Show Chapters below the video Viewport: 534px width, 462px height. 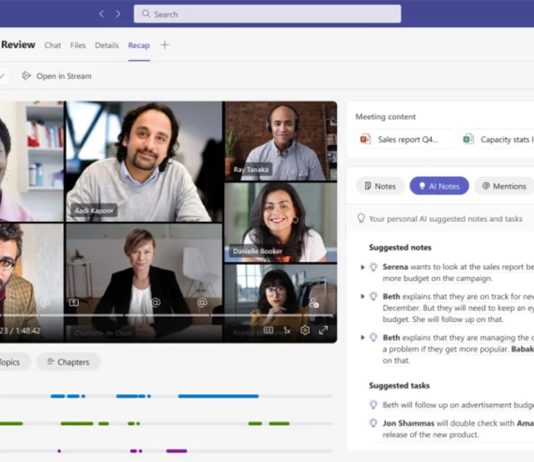(68, 362)
